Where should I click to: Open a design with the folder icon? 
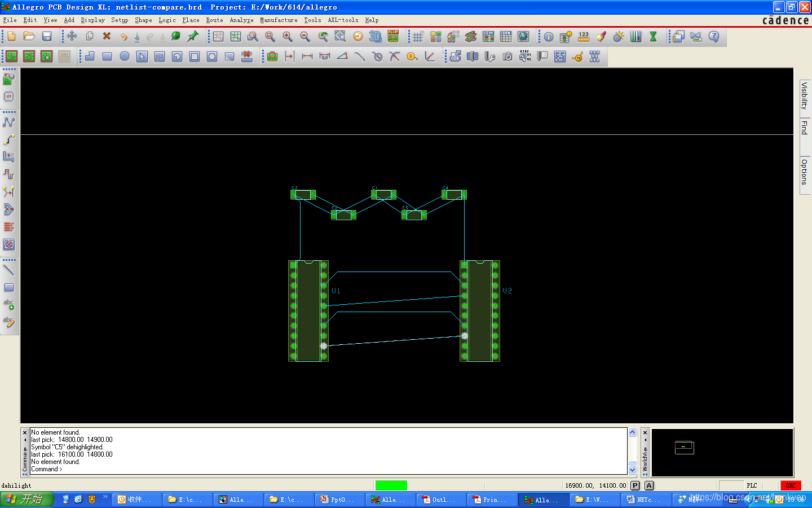(x=29, y=37)
